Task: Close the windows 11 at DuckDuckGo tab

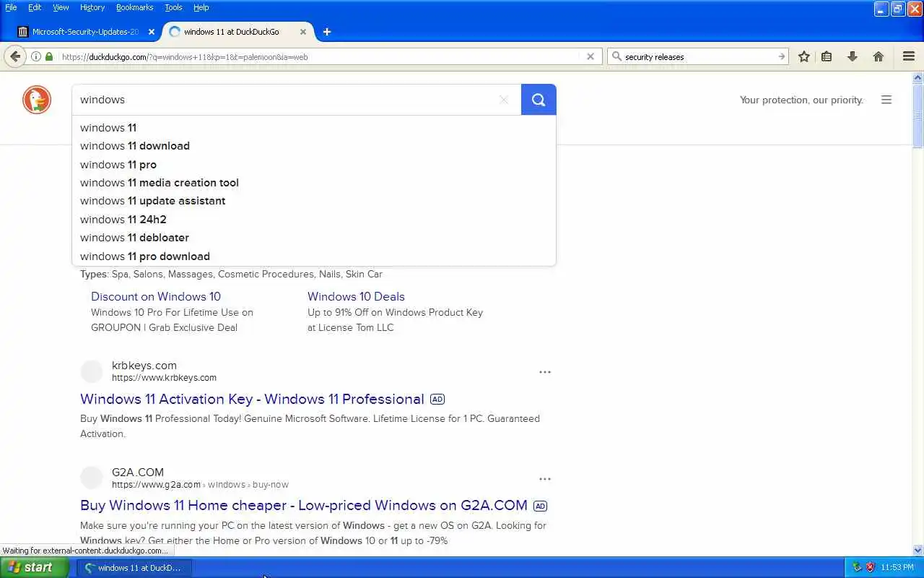Action: [x=303, y=32]
